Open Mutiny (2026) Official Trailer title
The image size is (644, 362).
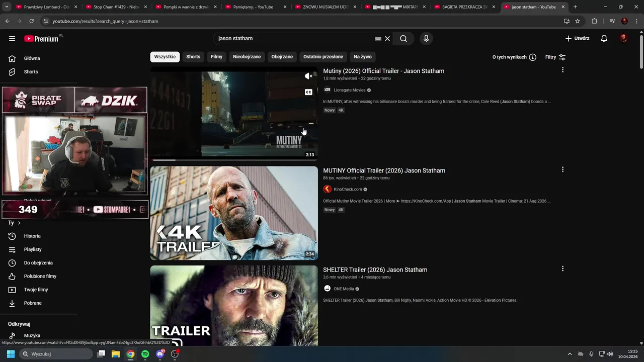click(383, 71)
